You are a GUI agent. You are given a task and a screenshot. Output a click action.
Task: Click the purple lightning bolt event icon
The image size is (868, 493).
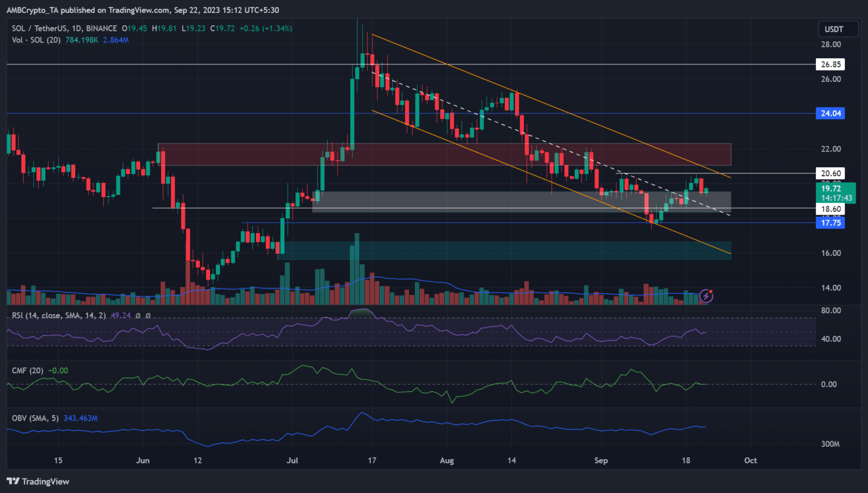coord(706,295)
